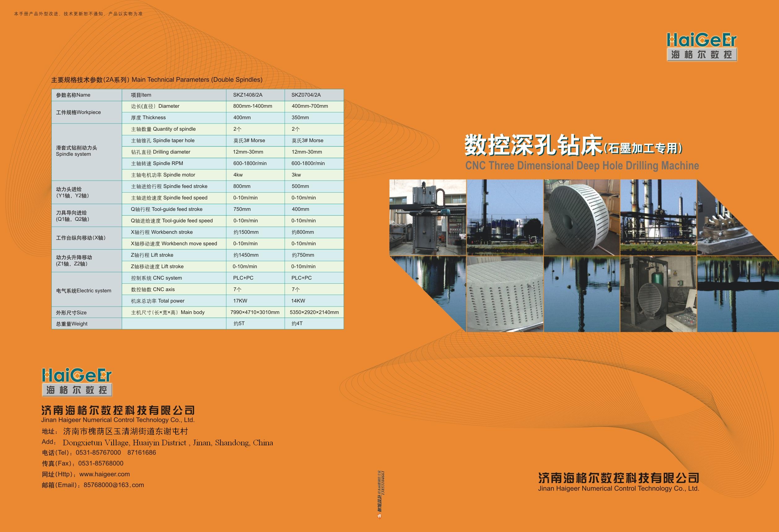This screenshot has width=779, height=532.
Task: Click the item Workbench move speed
Action: tap(174, 244)
